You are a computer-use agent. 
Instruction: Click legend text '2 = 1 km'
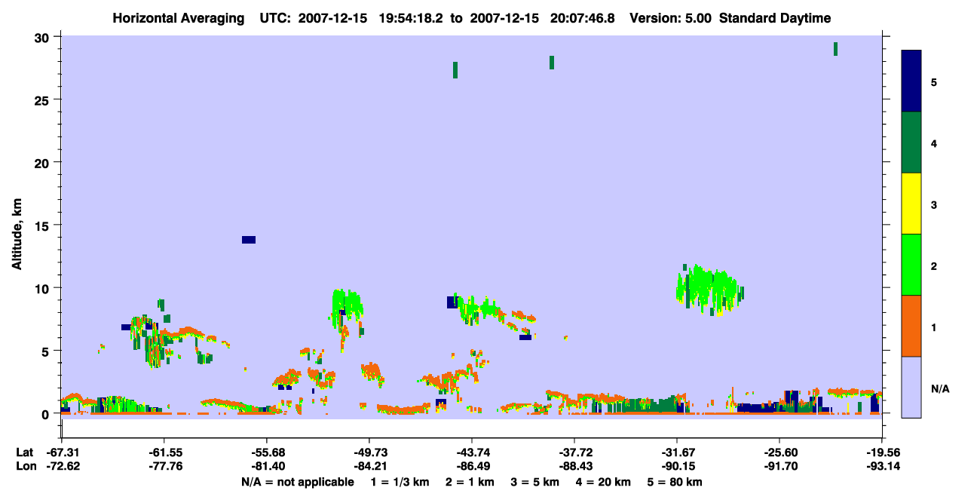coord(470,482)
